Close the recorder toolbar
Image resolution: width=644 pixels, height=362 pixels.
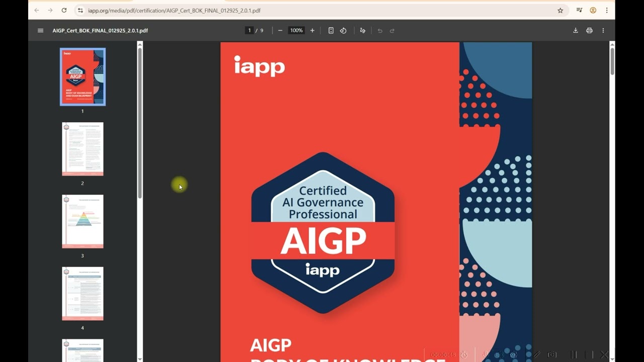tap(605, 354)
